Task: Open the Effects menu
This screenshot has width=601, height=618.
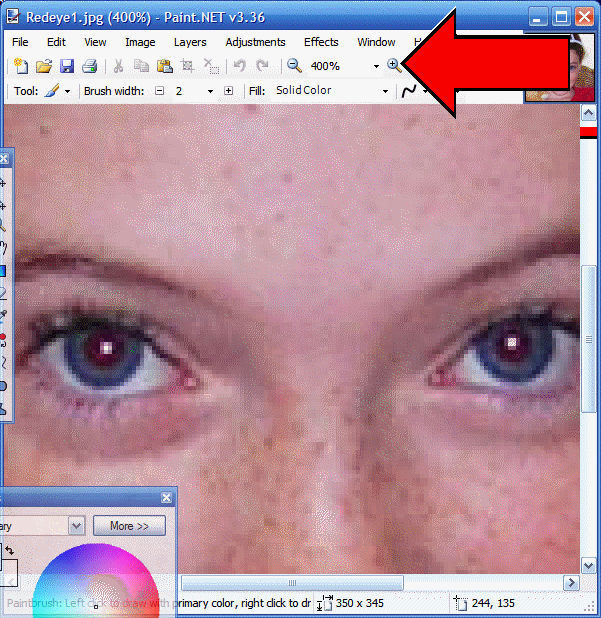Action: tap(321, 42)
